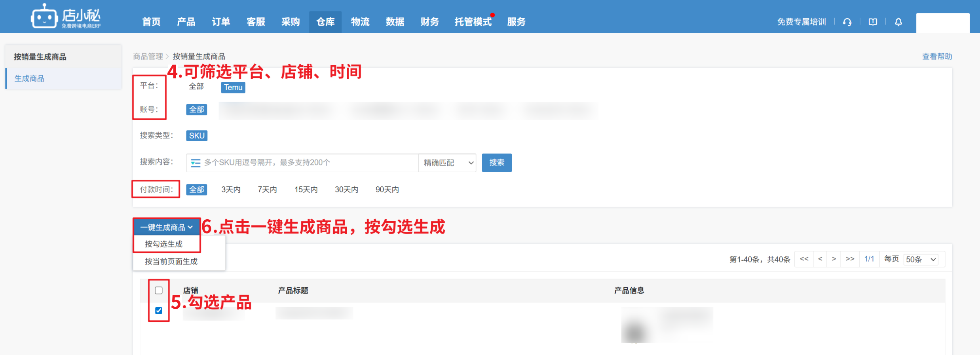
Task: Click the 店小秘 robot logo icon
Action: point(44,17)
